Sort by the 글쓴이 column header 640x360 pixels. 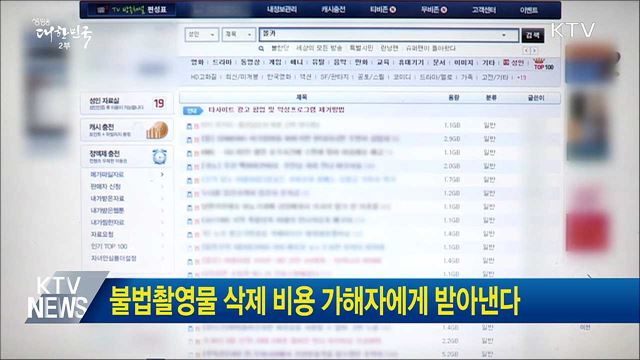coord(536,98)
